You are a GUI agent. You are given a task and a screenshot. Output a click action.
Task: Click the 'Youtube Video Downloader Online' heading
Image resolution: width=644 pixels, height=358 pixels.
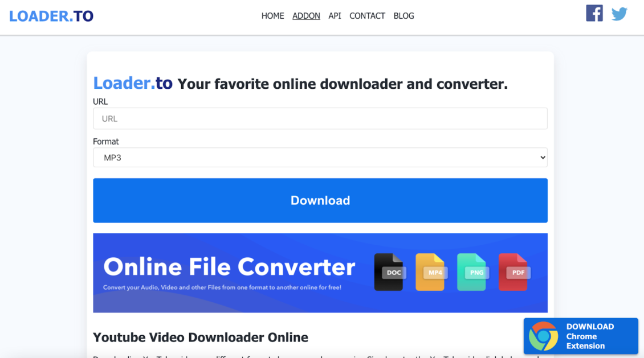tap(201, 337)
